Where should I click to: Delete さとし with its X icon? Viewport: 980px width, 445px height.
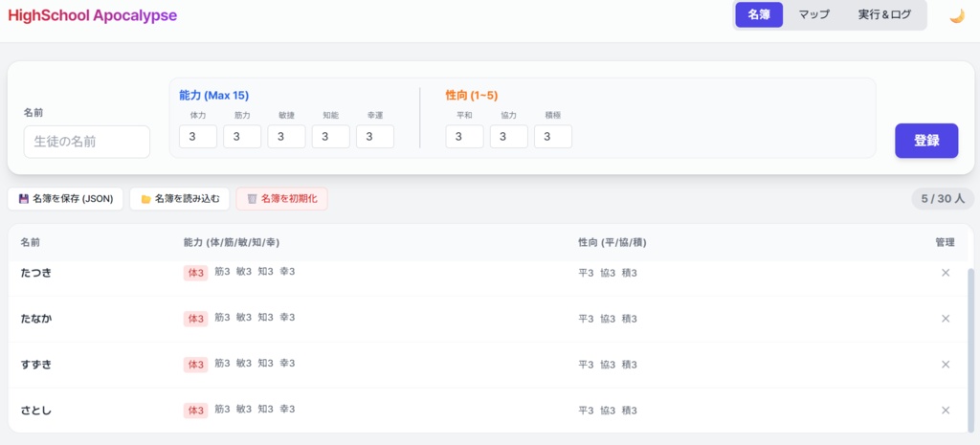click(x=946, y=411)
